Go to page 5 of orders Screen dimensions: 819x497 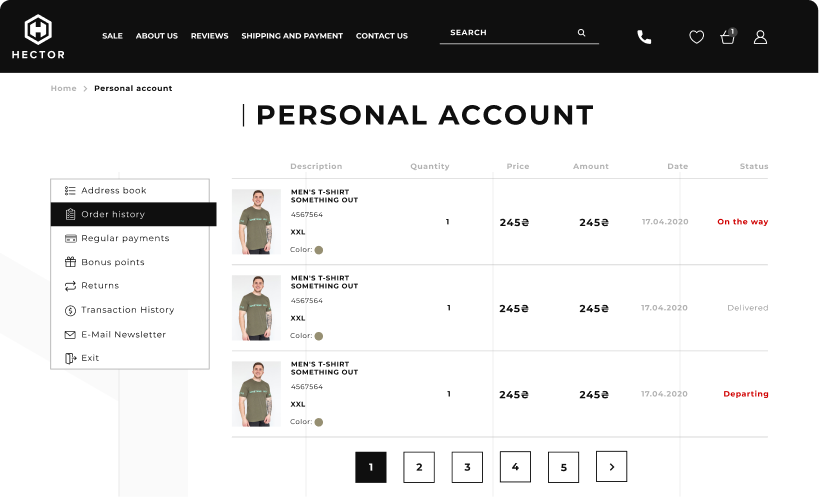[563, 467]
